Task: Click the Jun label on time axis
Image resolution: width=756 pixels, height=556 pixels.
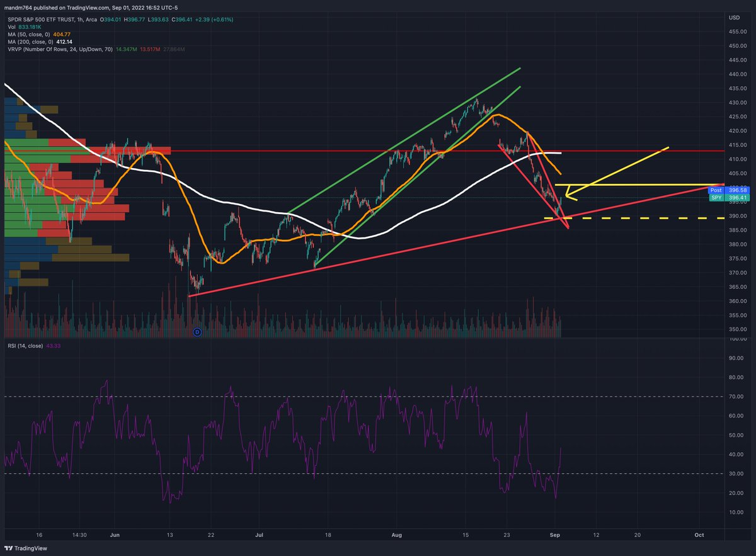Action: coord(115,534)
